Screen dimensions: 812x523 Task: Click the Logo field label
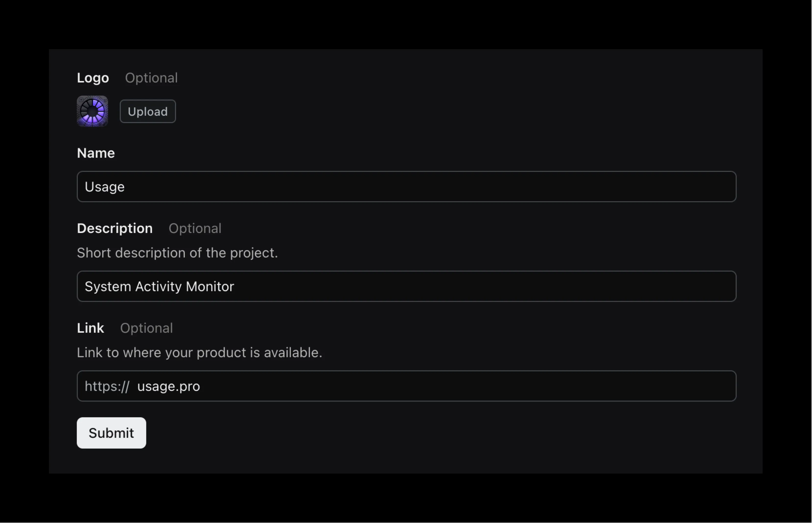coord(93,78)
